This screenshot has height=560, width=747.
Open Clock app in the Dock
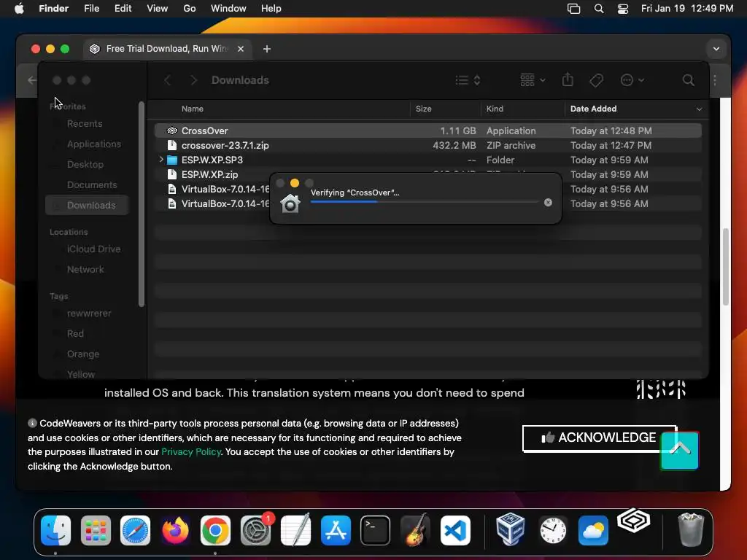pyautogui.click(x=553, y=530)
